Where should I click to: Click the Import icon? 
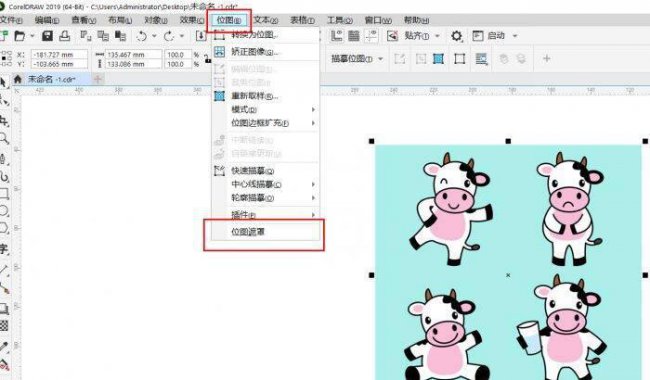201,36
